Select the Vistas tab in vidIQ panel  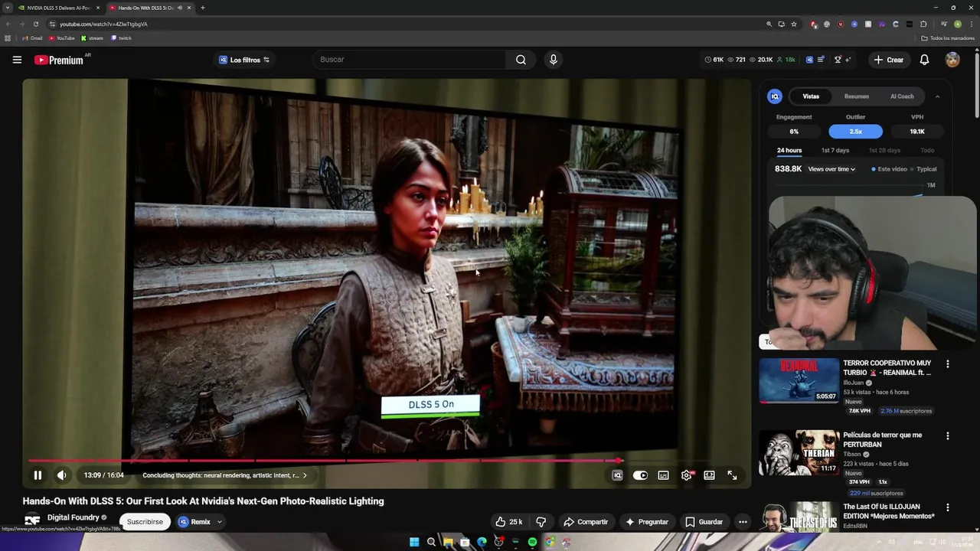(811, 96)
